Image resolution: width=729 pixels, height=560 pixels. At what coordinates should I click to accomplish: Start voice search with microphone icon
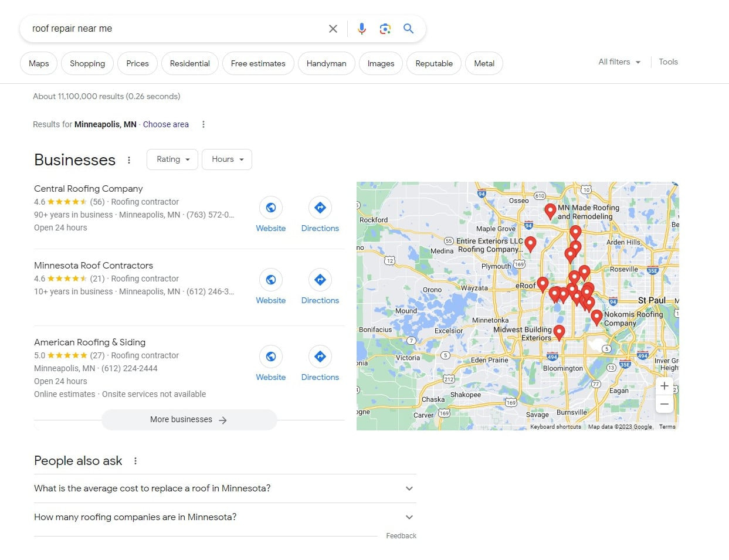[x=362, y=29]
